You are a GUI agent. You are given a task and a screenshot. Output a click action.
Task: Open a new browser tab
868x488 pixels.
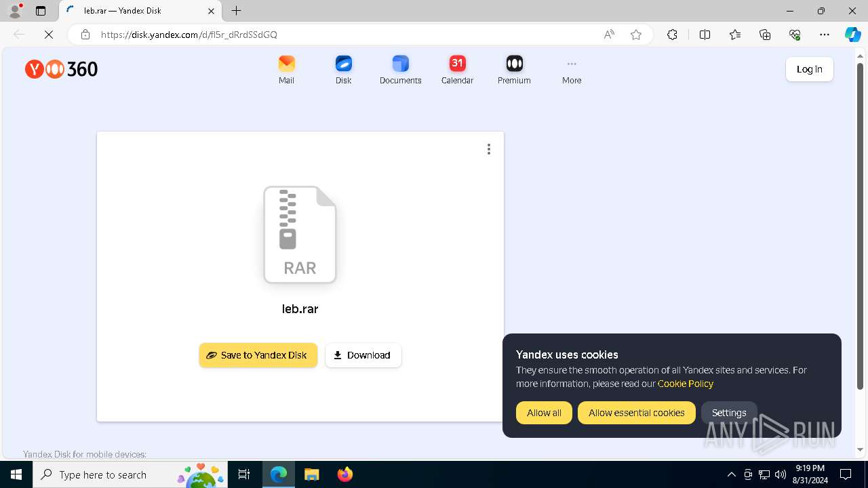[x=236, y=11]
